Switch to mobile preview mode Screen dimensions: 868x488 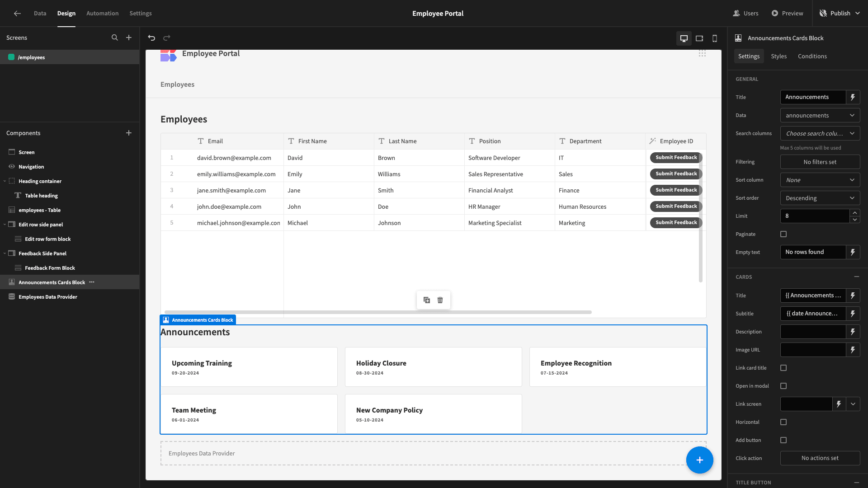tap(715, 38)
